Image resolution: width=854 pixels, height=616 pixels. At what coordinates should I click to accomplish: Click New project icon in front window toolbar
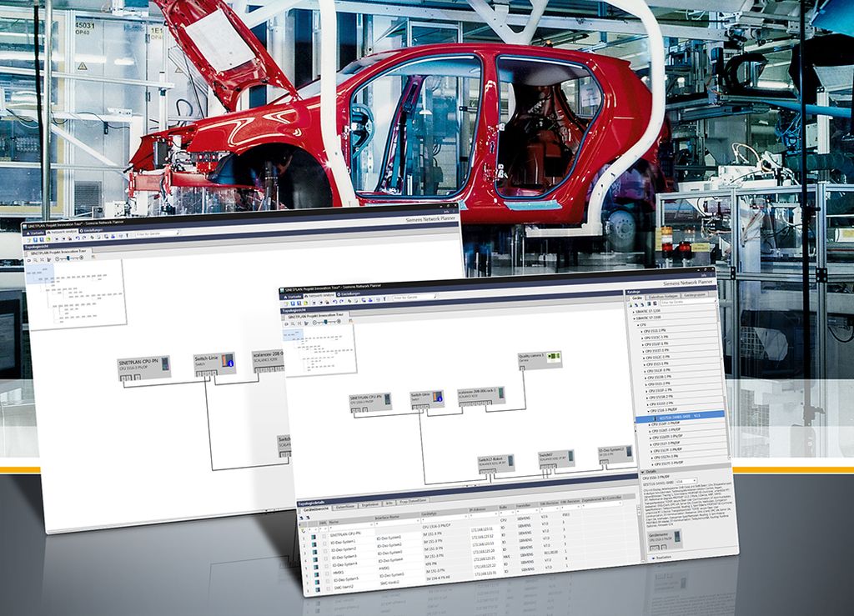286,303
